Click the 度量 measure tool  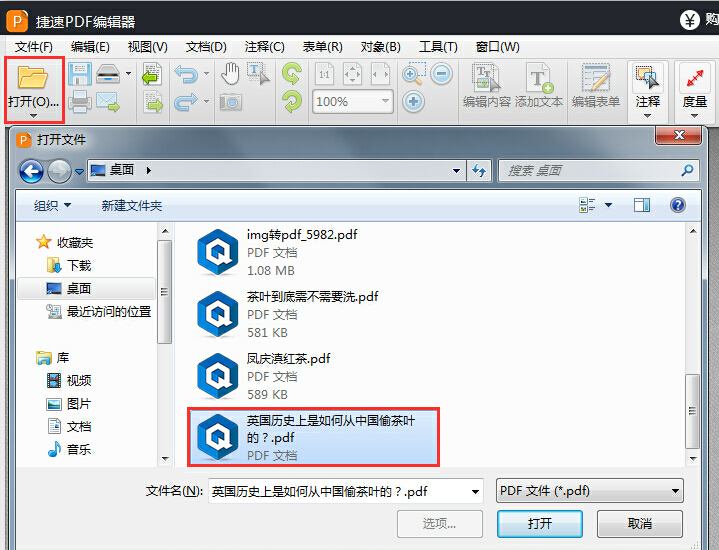point(695,91)
